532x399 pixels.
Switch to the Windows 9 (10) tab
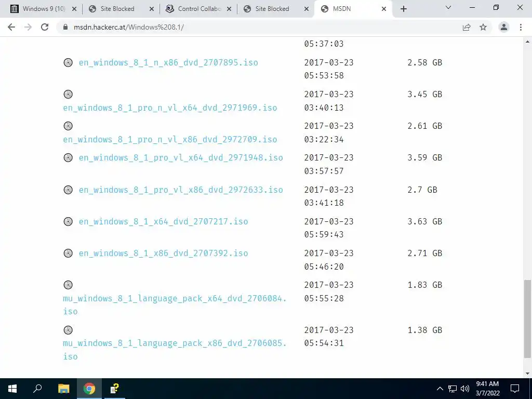(x=44, y=9)
